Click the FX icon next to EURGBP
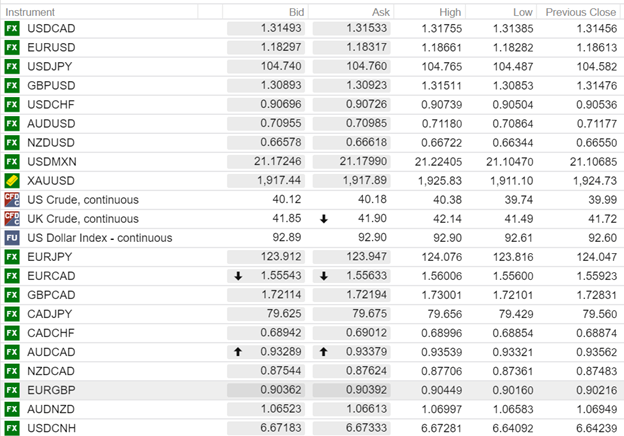624x436 pixels. coord(12,390)
